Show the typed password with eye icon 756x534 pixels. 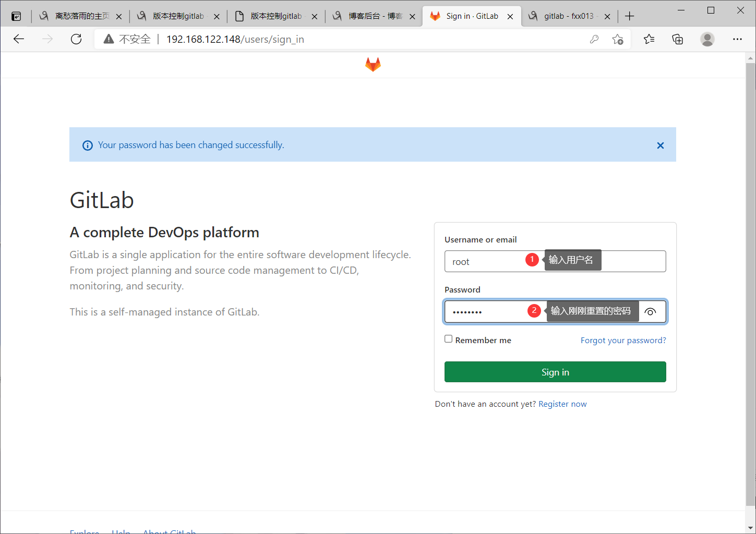[650, 312]
